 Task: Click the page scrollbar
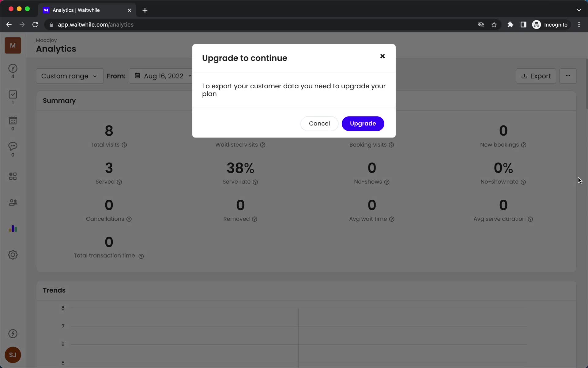pos(586,83)
